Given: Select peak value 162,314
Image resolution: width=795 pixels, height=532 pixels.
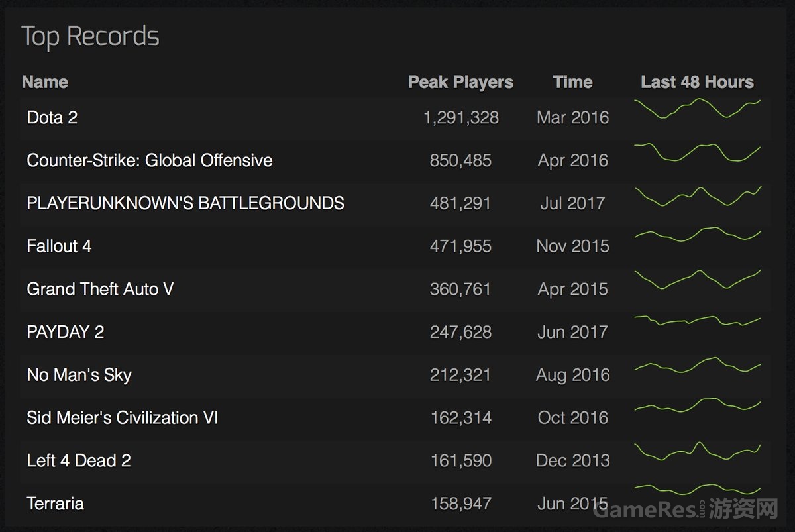Looking at the screenshot, I should [x=461, y=417].
